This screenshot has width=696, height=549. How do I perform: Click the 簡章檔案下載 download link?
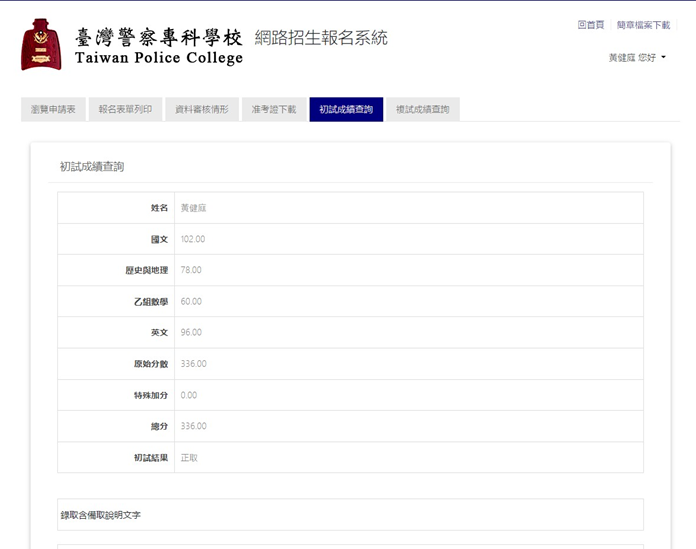(x=643, y=25)
